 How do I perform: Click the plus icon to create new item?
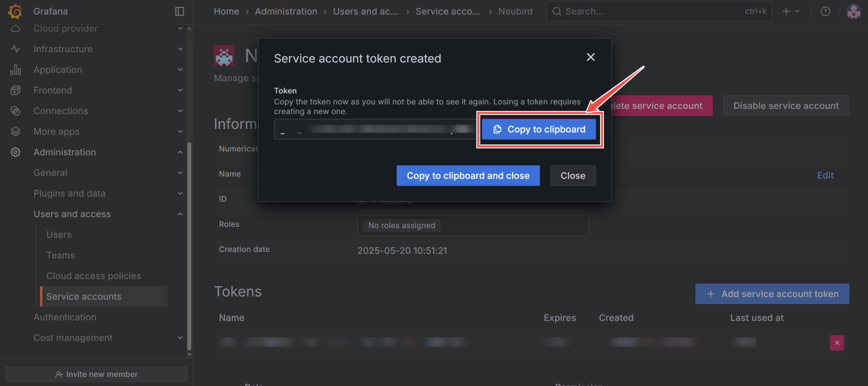(x=787, y=11)
